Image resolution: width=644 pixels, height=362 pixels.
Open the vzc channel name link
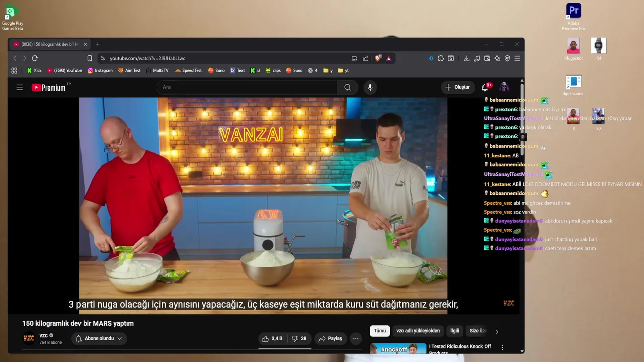44,336
